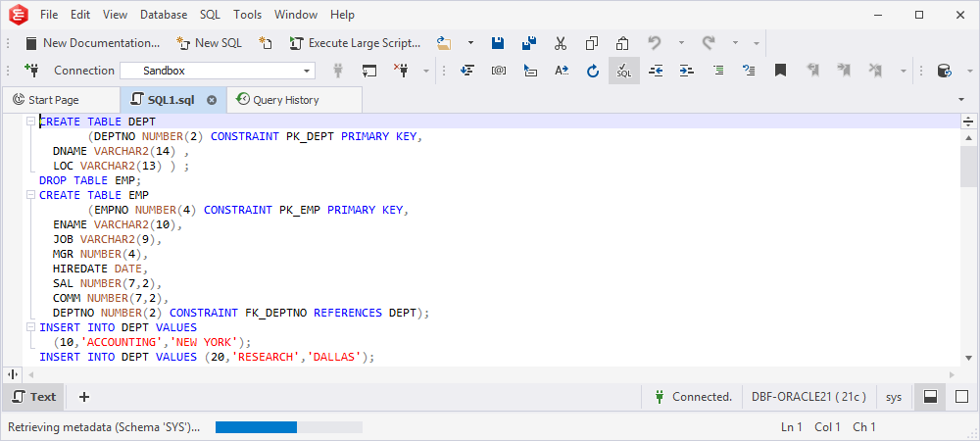980x441 pixels.
Task: Click the Paste clipboard icon
Action: pyautogui.click(x=622, y=43)
